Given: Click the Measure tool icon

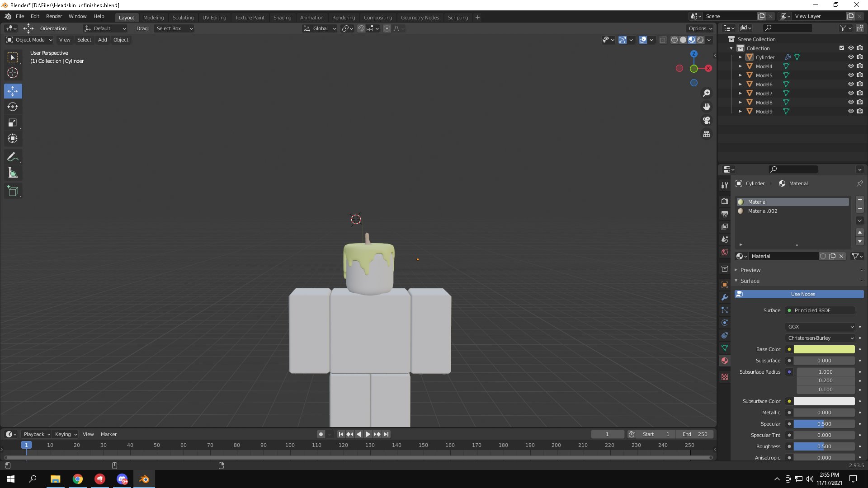Looking at the screenshot, I should point(13,172).
